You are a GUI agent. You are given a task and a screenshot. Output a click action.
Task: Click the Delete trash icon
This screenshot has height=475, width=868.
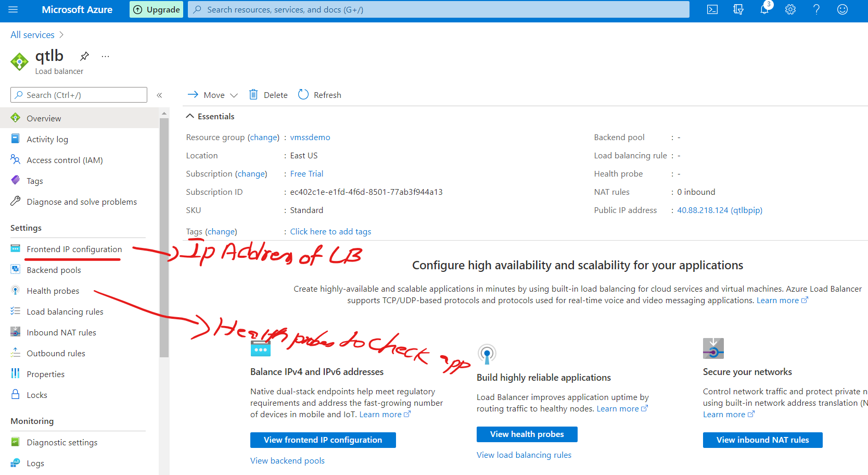tap(253, 95)
